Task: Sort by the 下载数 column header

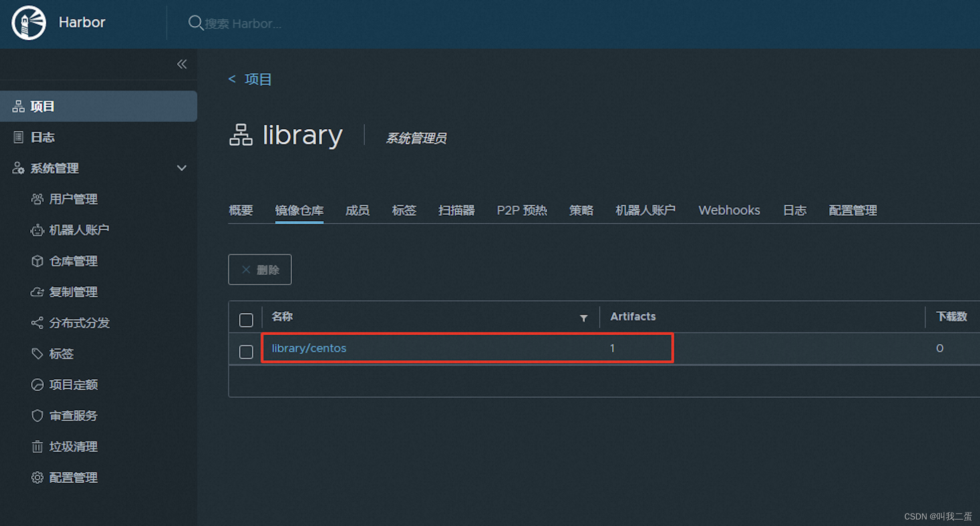Action: pyautogui.click(x=952, y=317)
